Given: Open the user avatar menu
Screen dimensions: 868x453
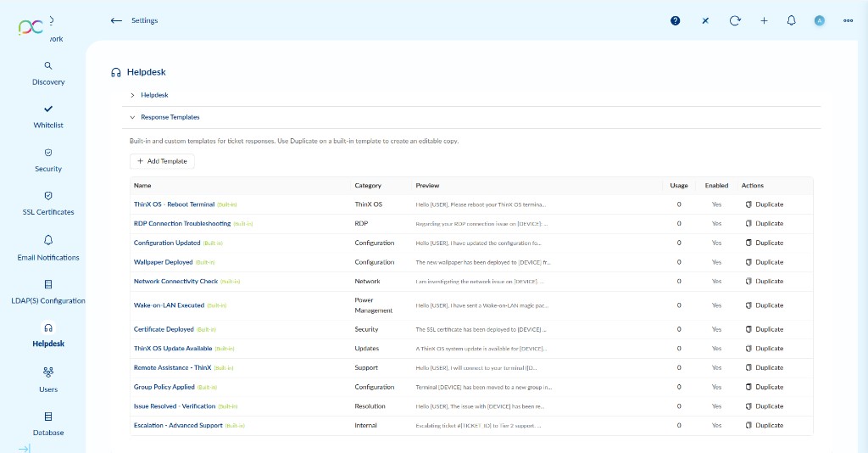Looking at the screenshot, I should click(x=820, y=20).
